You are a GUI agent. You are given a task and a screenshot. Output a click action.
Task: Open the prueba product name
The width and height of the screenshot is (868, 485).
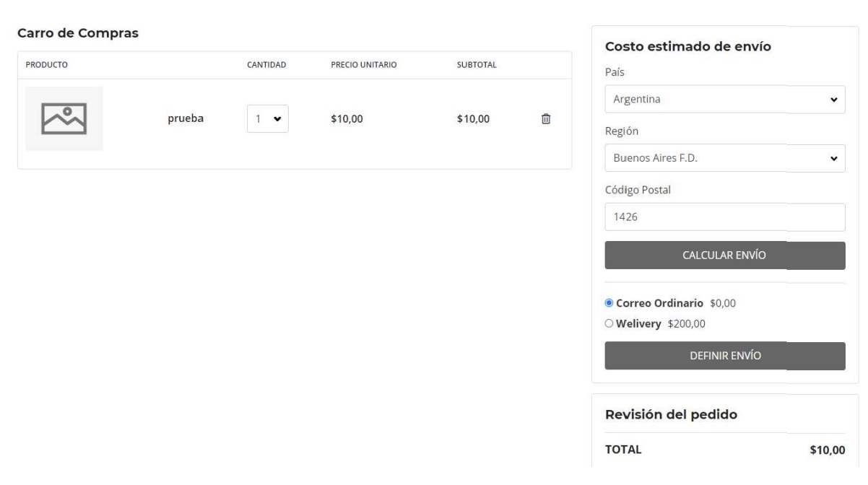pos(185,119)
